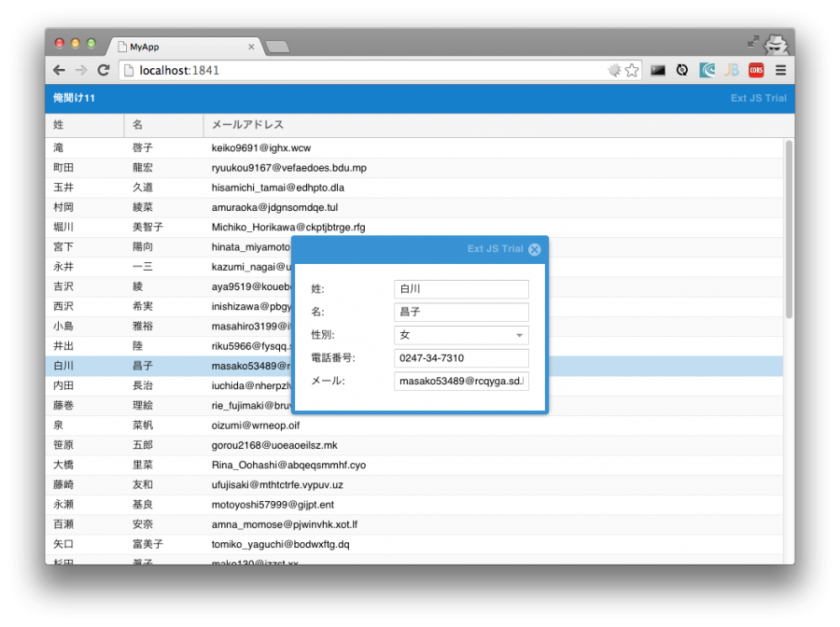Open the Chrome hamburger menu
Image resolution: width=840 pixels, height=627 pixels.
point(780,70)
